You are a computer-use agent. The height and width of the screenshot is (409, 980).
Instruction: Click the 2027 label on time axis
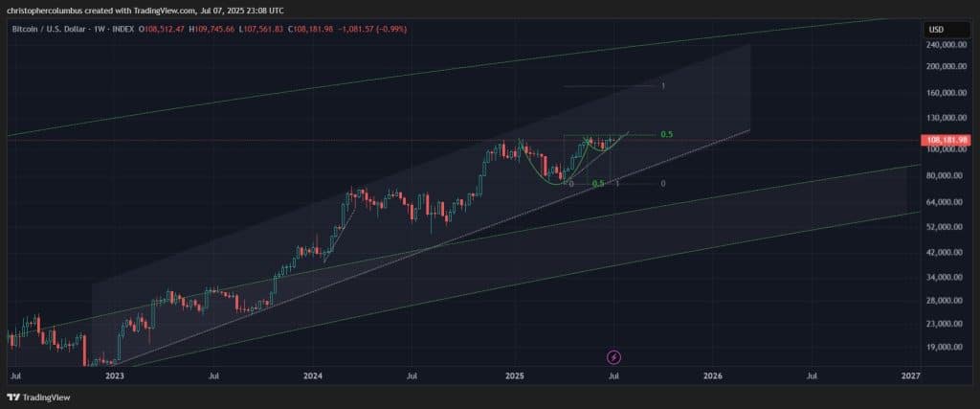(x=910, y=377)
